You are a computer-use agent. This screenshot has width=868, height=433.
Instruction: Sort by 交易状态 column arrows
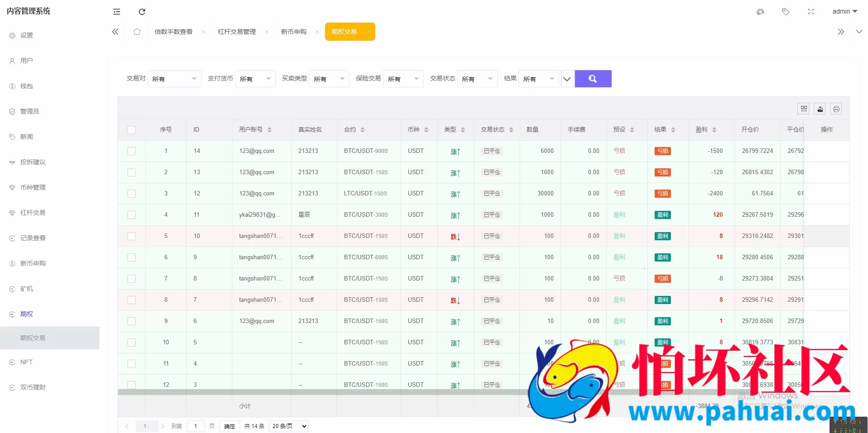[x=511, y=130]
